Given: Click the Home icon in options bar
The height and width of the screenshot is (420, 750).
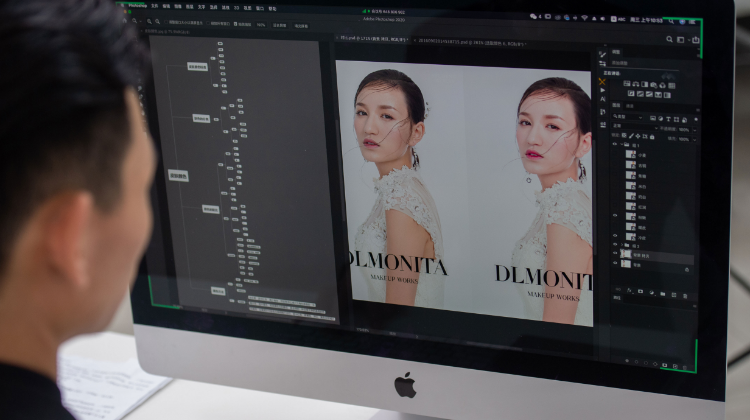Looking at the screenshot, I should (125, 21).
